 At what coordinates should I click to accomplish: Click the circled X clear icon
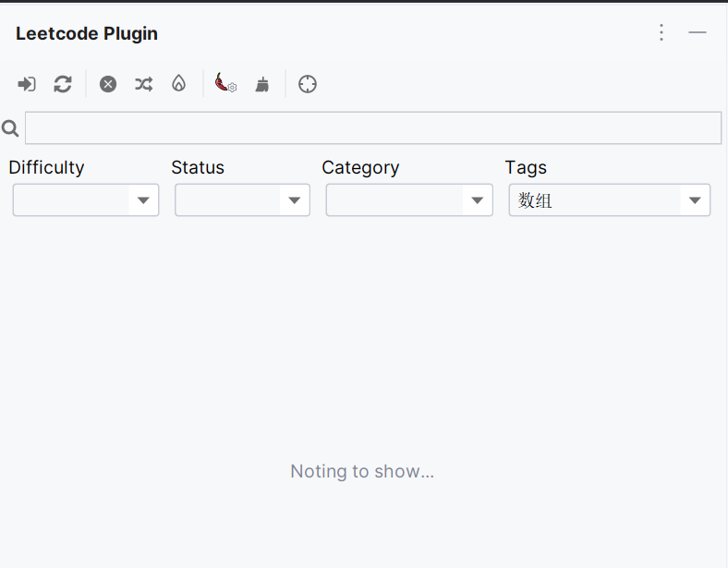(108, 84)
